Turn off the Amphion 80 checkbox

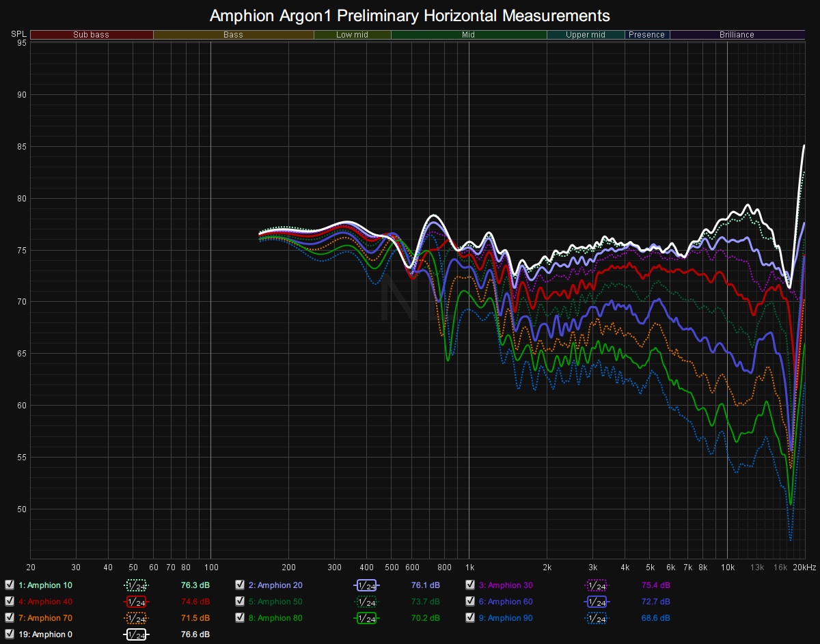tap(240, 617)
